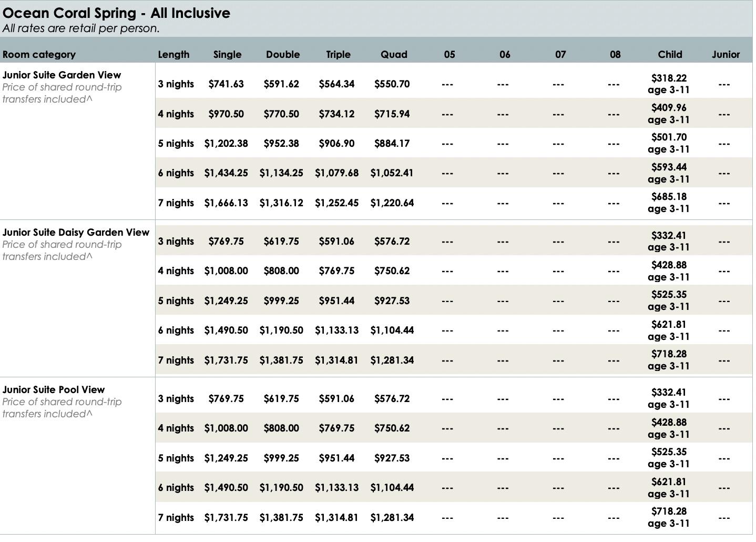Click the 'Ocean Coral Spring - All Inclusive' title
The width and height of the screenshot is (756, 542).
(116, 13)
